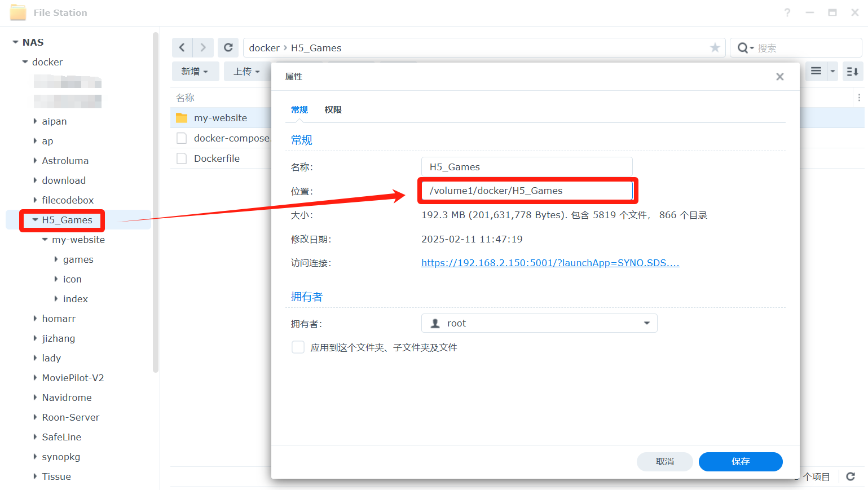The width and height of the screenshot is (868, 490).
Task: Enable apply to subfolders and files checkbox
Action: [298, 347]
